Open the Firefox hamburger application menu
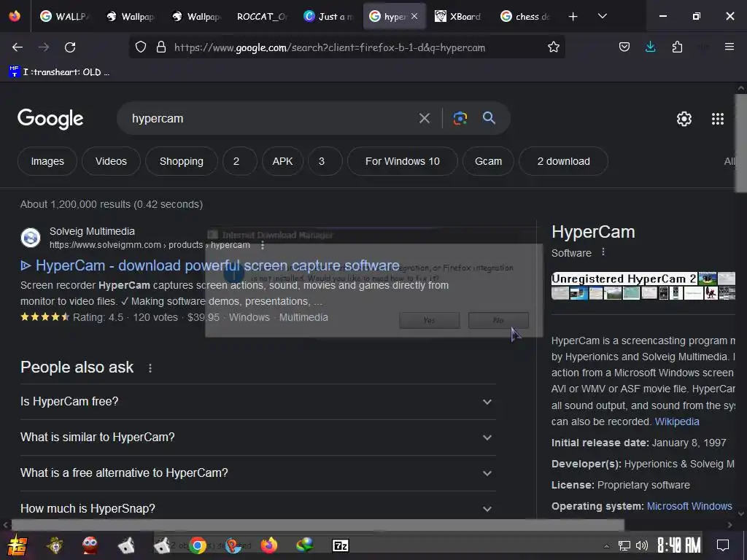 (729, 47)
